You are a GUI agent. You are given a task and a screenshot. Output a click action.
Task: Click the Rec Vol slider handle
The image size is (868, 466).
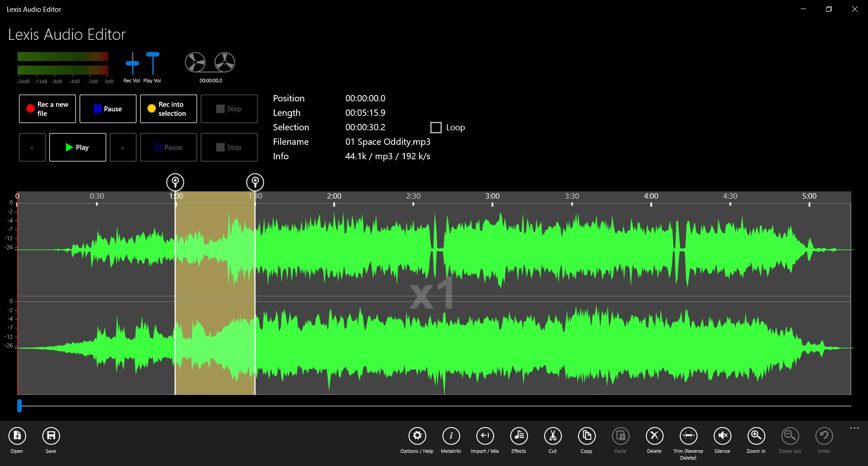pyautogui.click(x=132, y=63)
